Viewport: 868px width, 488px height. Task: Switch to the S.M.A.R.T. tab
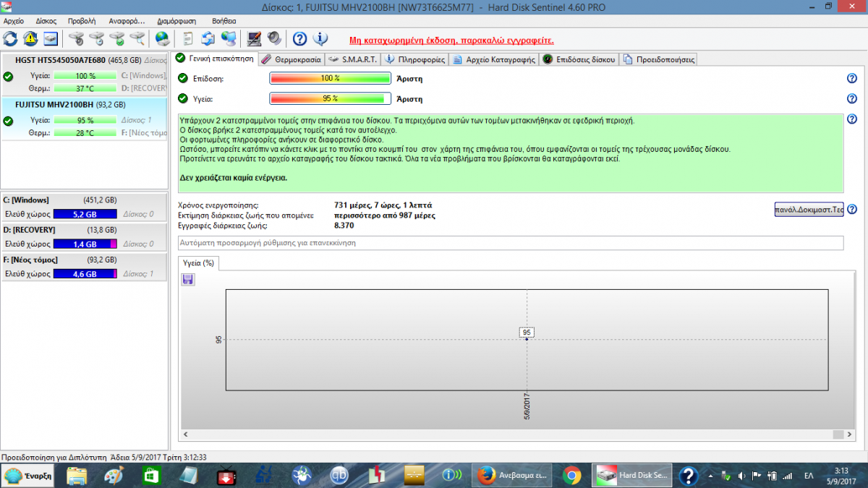click(x=352, y=59)
